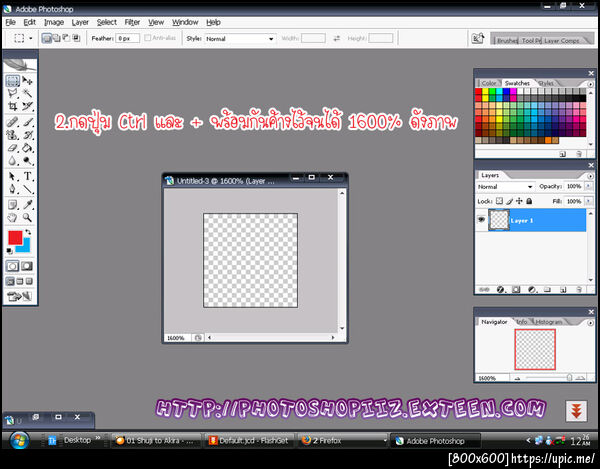Select the Dodge tool
The image size is (600, 469).
point(27,161)
